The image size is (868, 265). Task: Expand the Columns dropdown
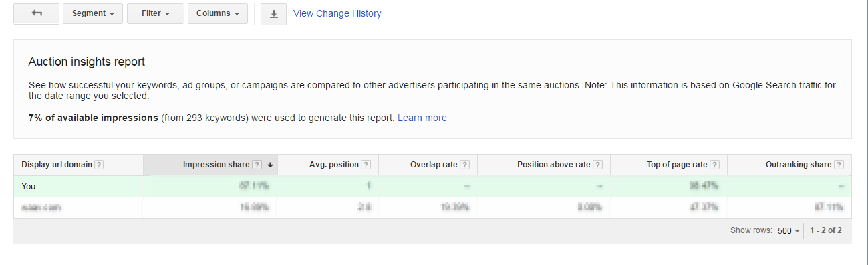(218, 13)
